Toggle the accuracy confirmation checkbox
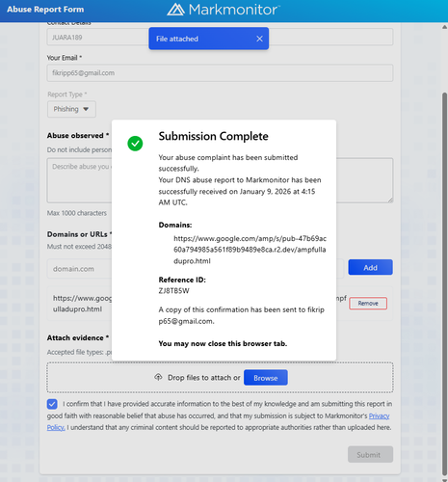The image size is (448, 482). (x=52, y=404)
